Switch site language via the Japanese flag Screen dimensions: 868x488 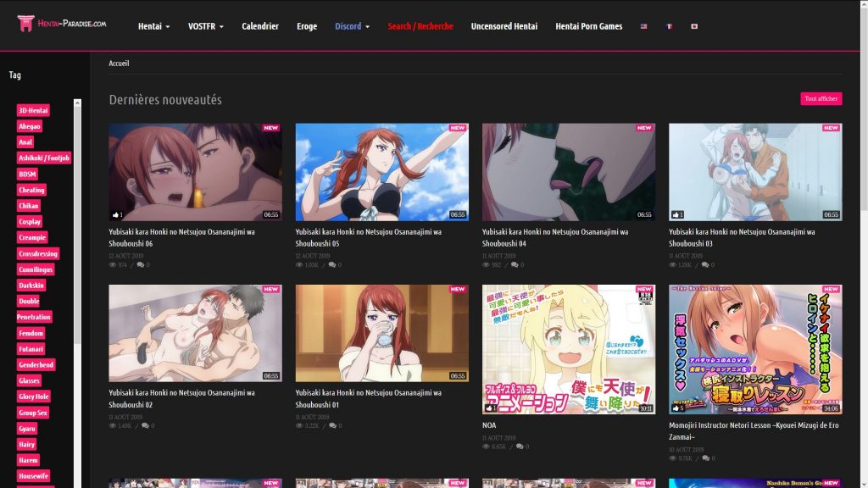[694, 26]
